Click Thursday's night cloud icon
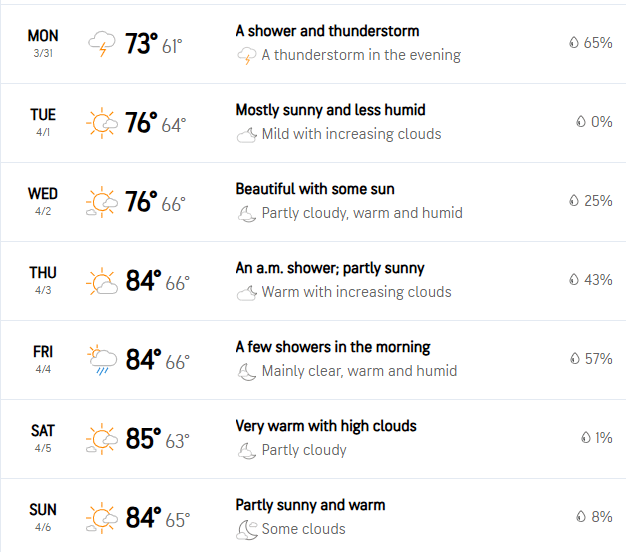 point(246,292)
